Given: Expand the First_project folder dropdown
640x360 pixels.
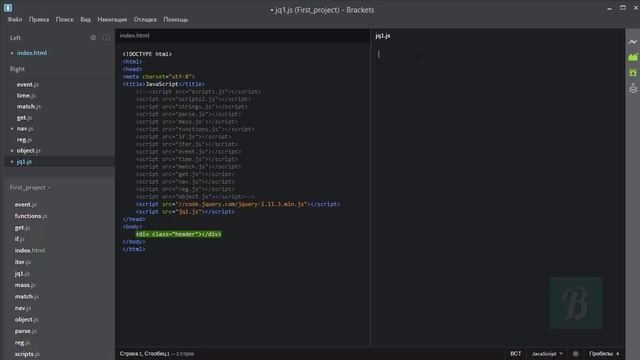Looking at the screenshot, I should click(30, 187).
